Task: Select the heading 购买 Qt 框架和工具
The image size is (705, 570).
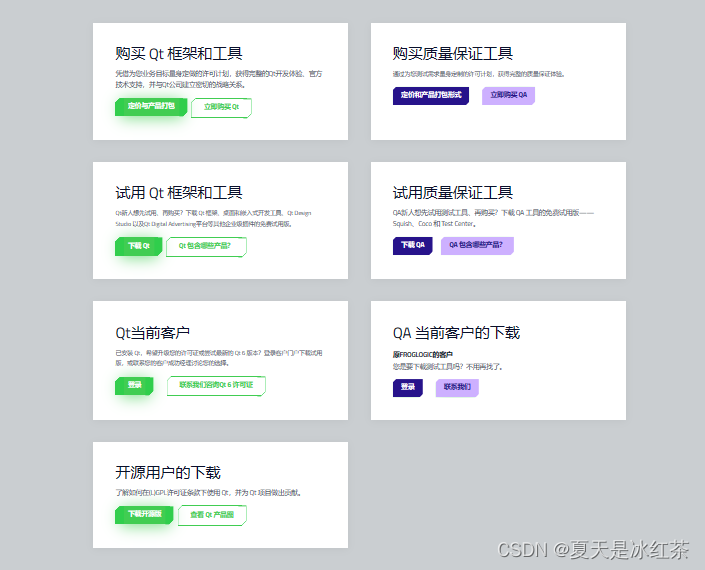Action: point(178,53)
